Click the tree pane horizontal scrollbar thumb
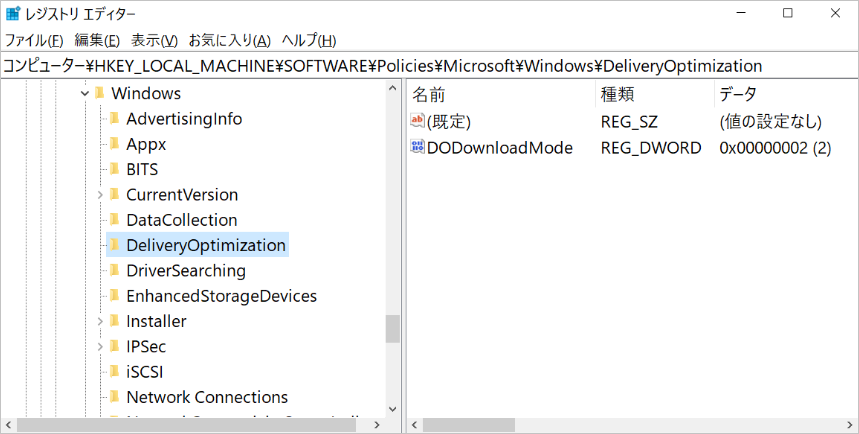 tap(185, 425)
